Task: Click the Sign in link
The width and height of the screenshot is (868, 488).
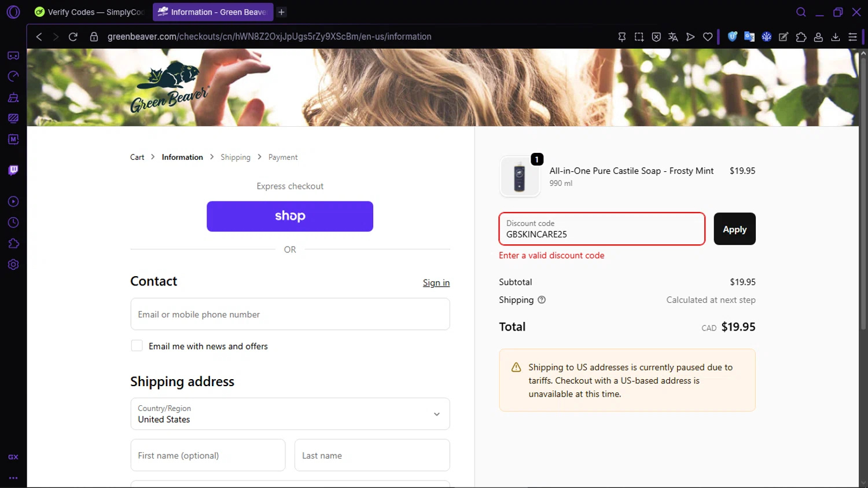Action: 436,282
